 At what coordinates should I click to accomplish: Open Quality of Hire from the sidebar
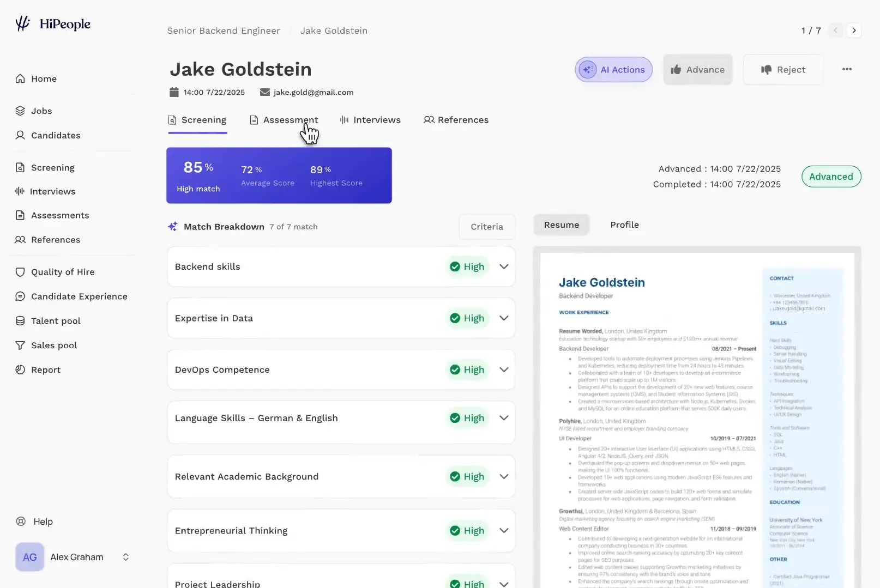[x=62, y=271]
